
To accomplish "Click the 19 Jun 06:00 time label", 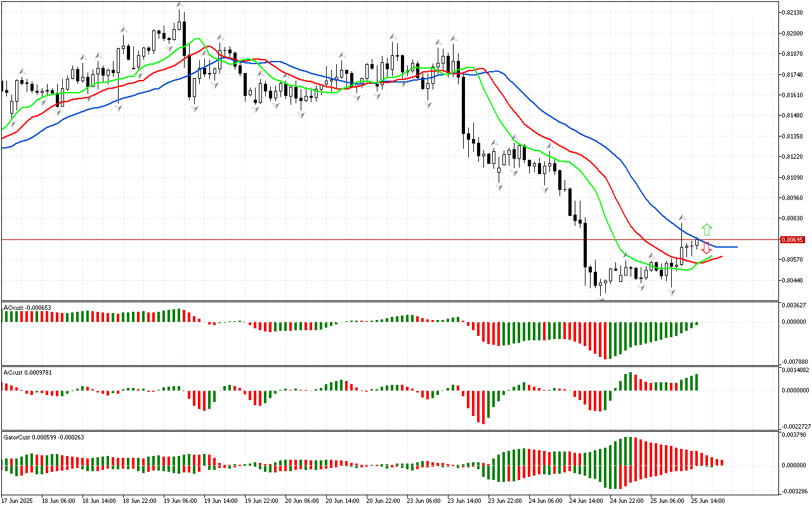I will pos(181,500).
